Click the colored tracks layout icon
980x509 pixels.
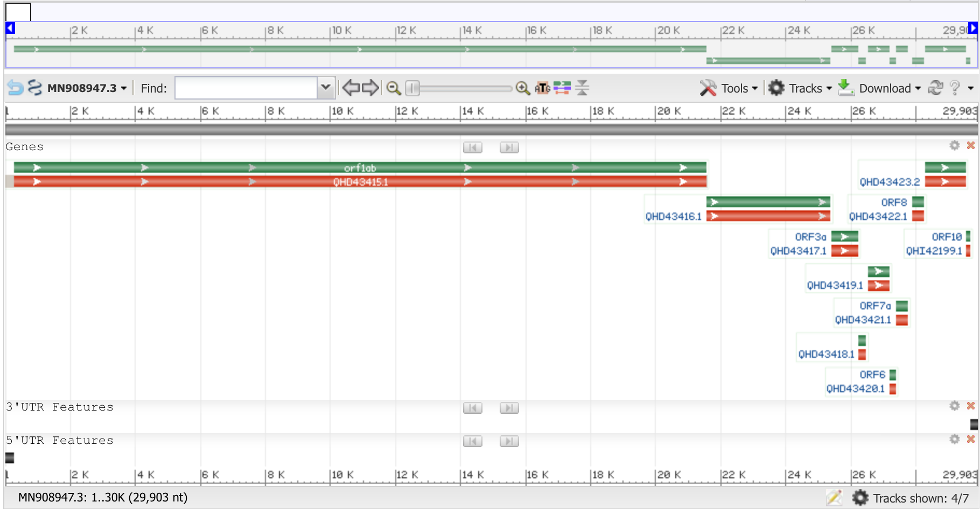point(562,88)
